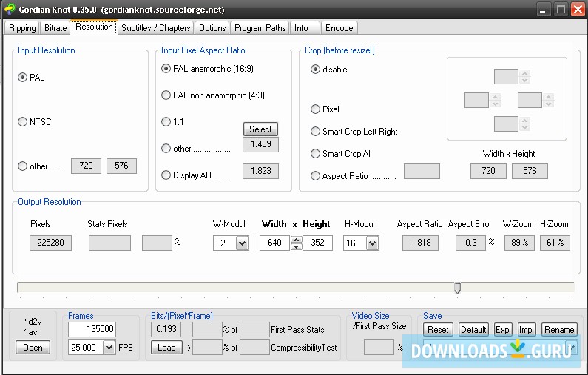The width and height of the screenshot is (588, 375).
Task: Go to the Options tab
Action: pyautogui.click(x=212, y=28)
